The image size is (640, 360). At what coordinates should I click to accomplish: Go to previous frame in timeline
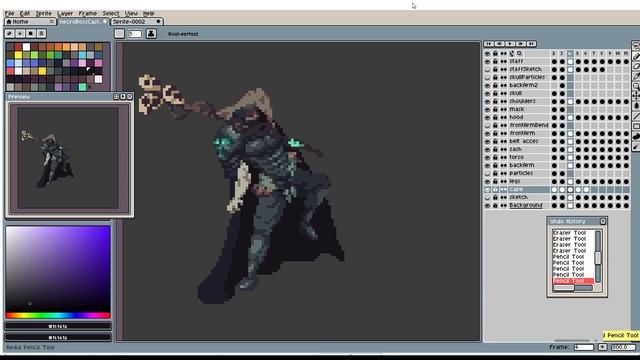500,44
